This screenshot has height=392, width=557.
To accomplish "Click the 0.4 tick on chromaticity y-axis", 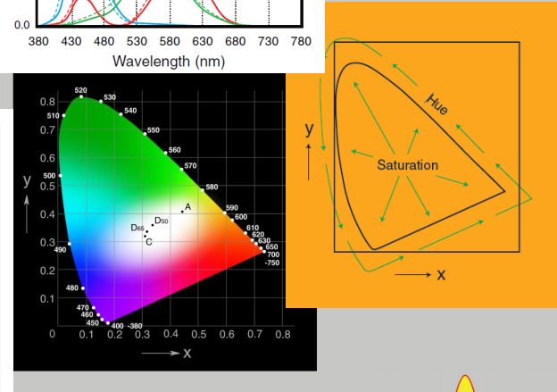I will point(47,214).
